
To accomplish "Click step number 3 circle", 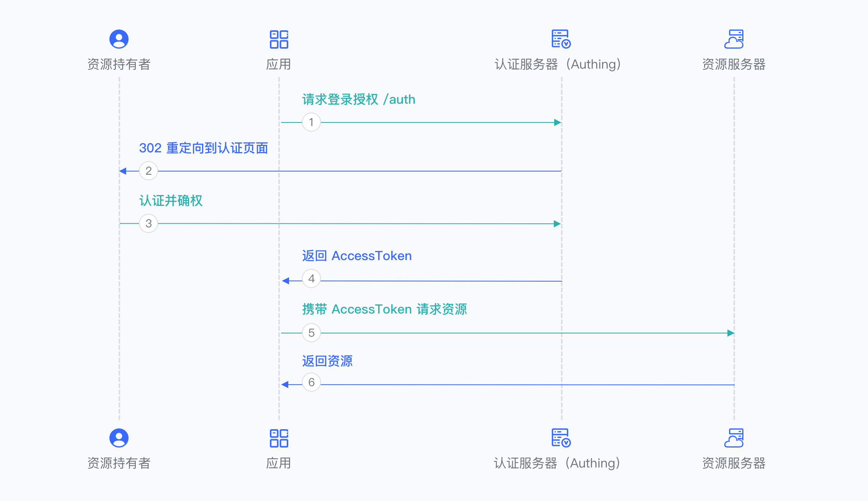I will click(x=149, y=223).
